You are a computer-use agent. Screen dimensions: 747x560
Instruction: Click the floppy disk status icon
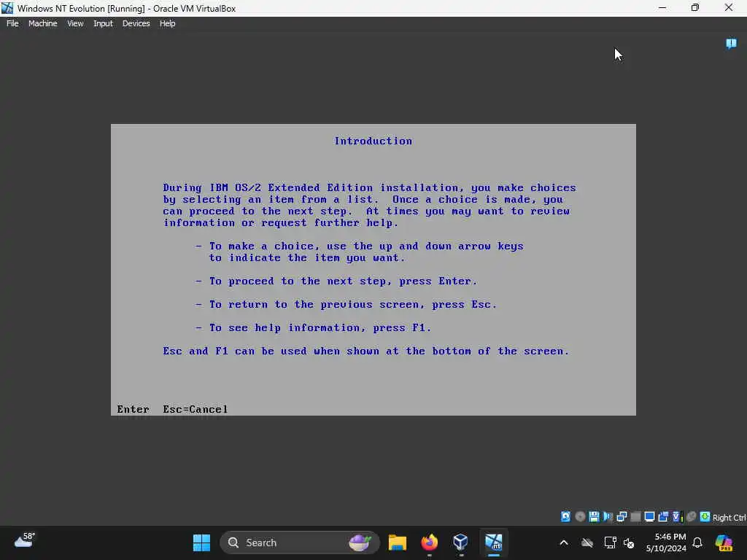click(594, 517)
